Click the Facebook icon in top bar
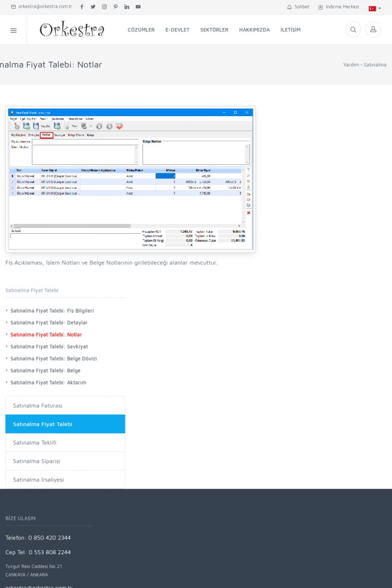 pos(81,7)
